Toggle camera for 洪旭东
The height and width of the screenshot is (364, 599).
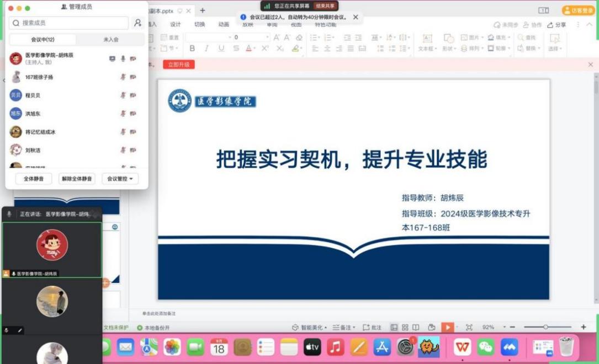point(133,114)
